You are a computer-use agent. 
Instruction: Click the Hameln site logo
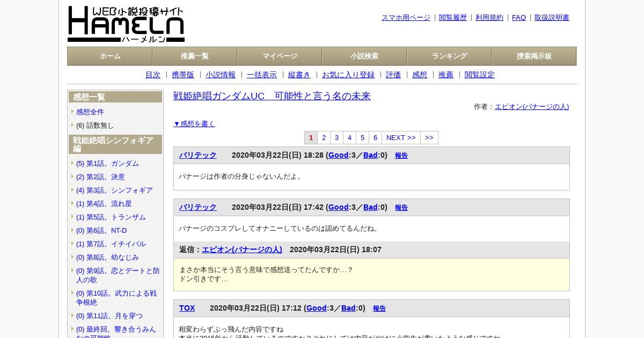click(126, 24)
